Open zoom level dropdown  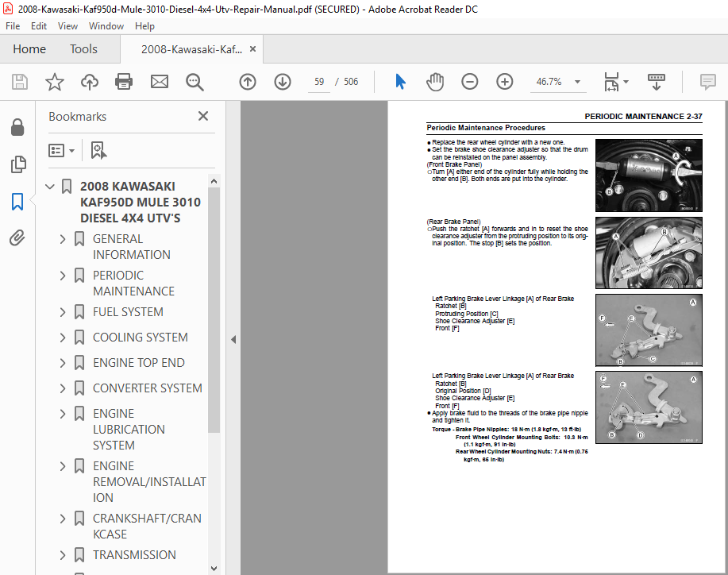[577, 82]
